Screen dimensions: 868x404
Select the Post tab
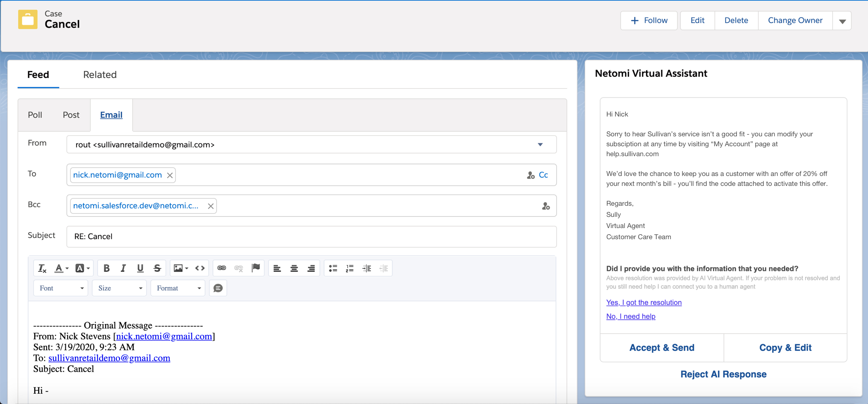71,115
